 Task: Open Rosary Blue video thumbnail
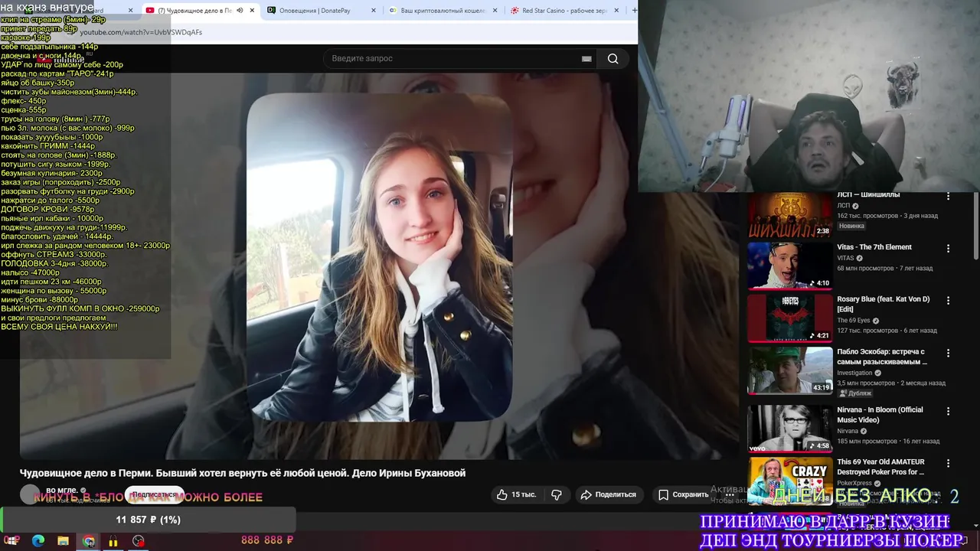point(789,318)
